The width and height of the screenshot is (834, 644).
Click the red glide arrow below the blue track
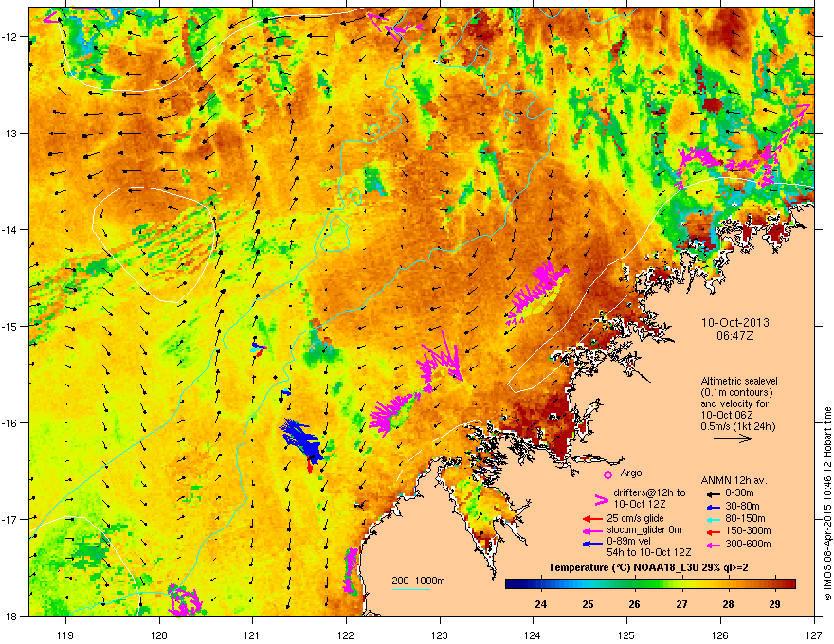(310, 466)
